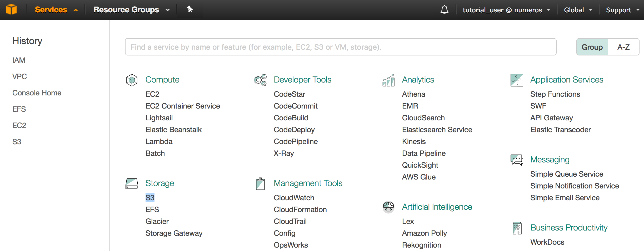The image size is (644, 251).
Task: Open the S3 service under Storage
Action: point(150,198)
